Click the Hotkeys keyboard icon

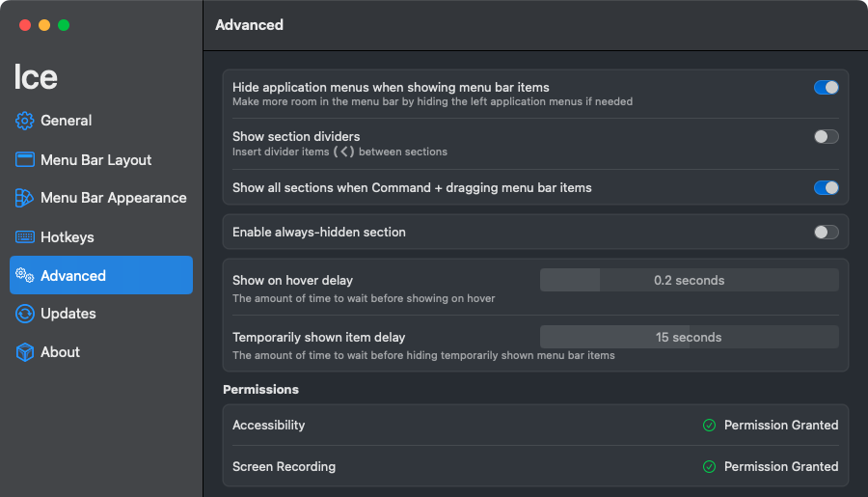(x=24, y=237)
